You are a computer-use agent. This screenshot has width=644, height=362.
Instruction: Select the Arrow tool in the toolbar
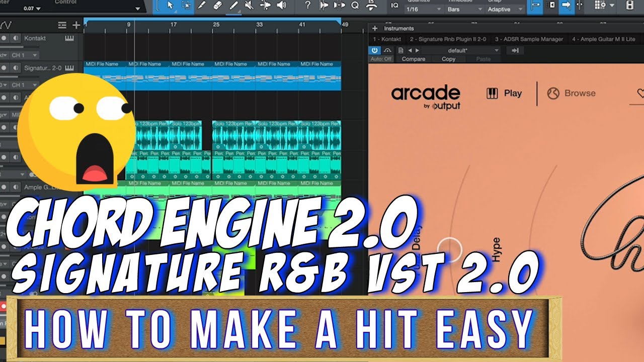pyautogui.click(x=171, y=6)
